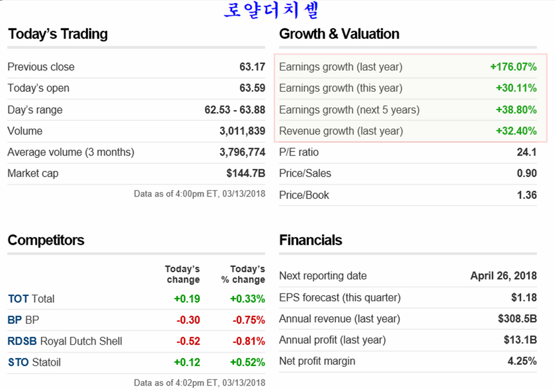The image size is (555, 392).
Task: Click the Financials section heading
Action: point(310,241)
